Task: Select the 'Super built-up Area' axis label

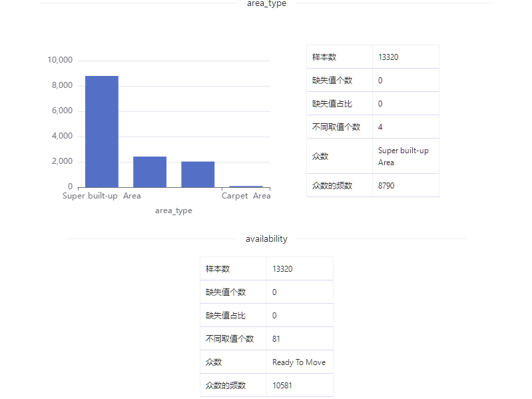Action: (x=102, y=196)
